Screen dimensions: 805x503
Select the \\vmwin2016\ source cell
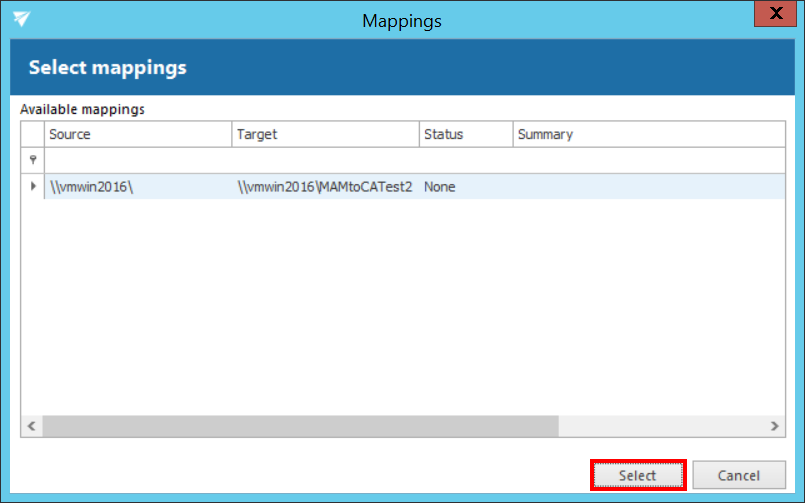(138, 187)
